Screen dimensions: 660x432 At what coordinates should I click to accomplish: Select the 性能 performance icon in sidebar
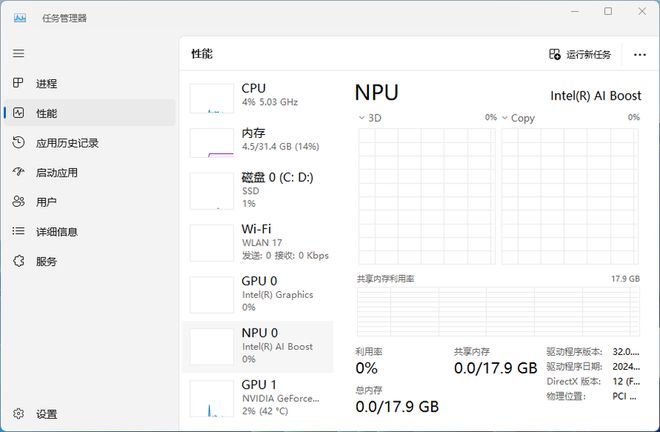tap(18, 113)
